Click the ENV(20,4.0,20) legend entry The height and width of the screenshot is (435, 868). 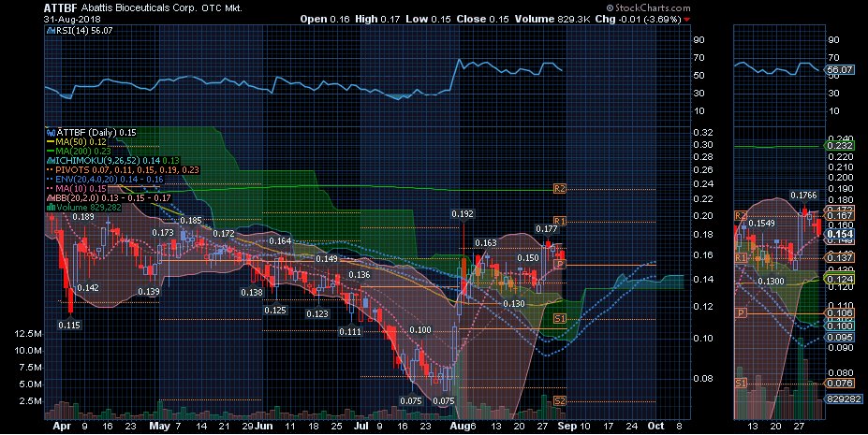pyautogui.click(x=109, y=180)
